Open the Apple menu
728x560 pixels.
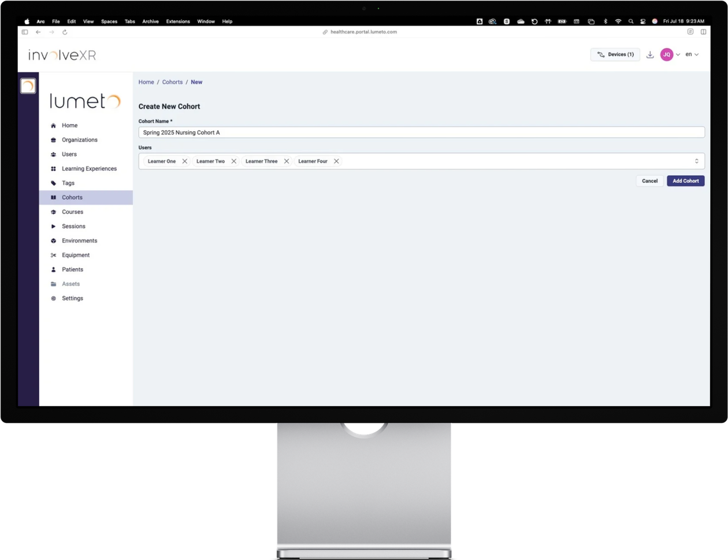click(27, 21)
